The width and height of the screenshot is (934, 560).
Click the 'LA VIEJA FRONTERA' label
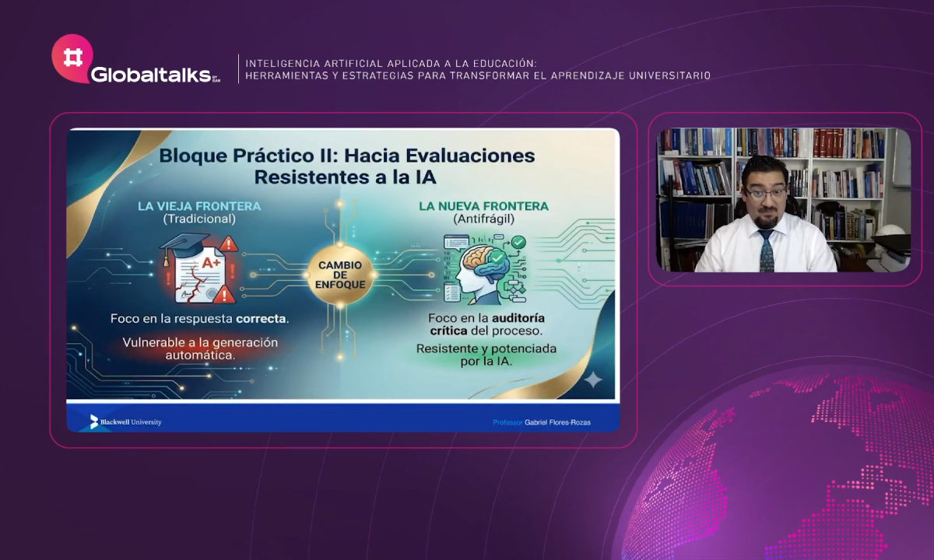199,206
